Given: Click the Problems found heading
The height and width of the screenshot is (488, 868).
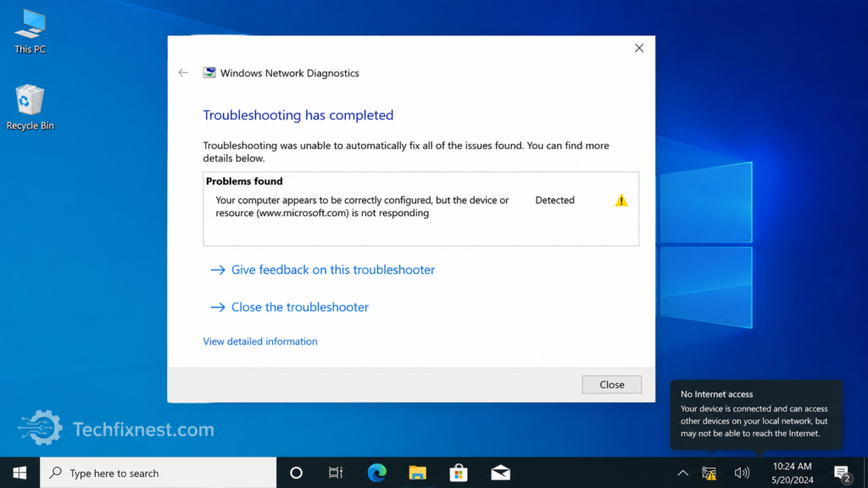Looking at the screenshot, I should click(x=244, y=181).
